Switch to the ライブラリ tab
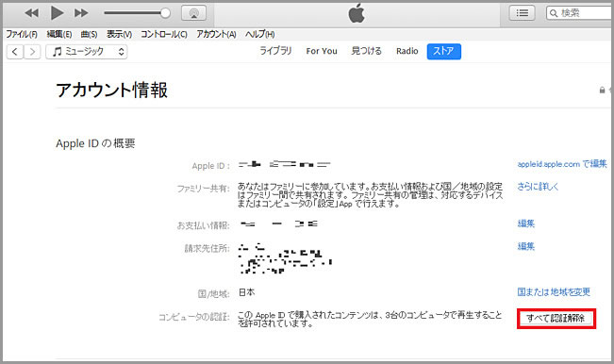Screen dimensions: 614x364 (275, 51)
